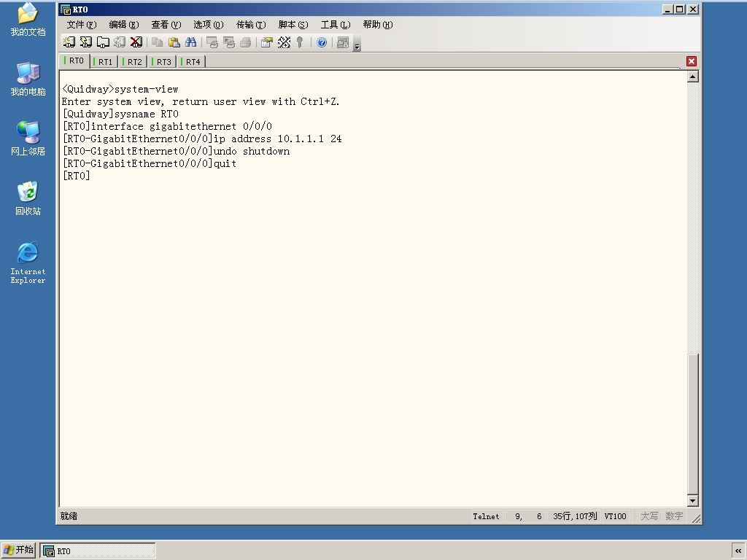Click the terminal scrollbar down arrow
747x560 pixels.
[x=693, y=500]
